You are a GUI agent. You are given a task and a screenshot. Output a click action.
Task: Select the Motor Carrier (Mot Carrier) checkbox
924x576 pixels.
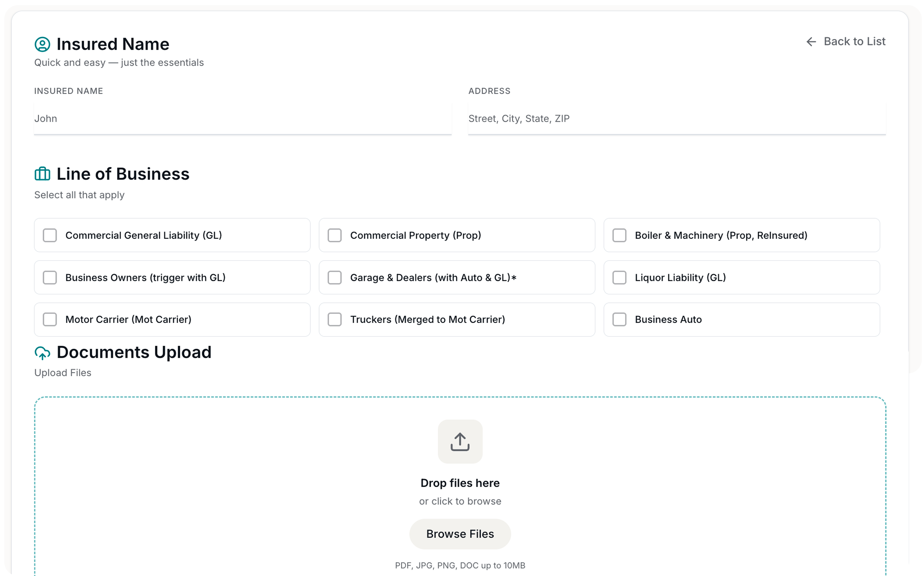[50, 319]
